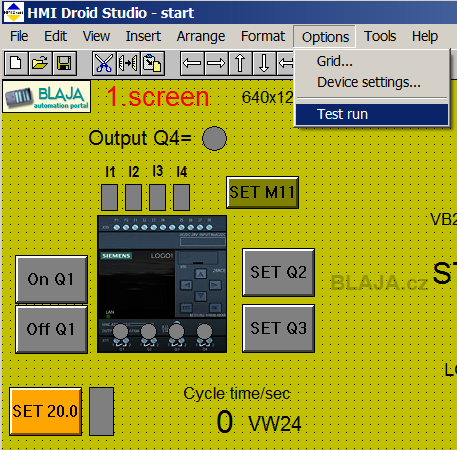The width and height of the screenshot is (457, 450).
Task: Open the Format menu
Action: tap(263, 36)
